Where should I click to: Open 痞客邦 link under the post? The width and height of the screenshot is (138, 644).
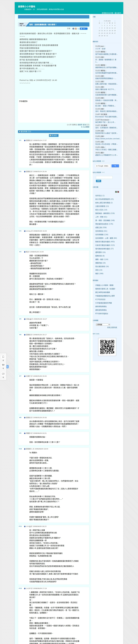tap(80, 125)
